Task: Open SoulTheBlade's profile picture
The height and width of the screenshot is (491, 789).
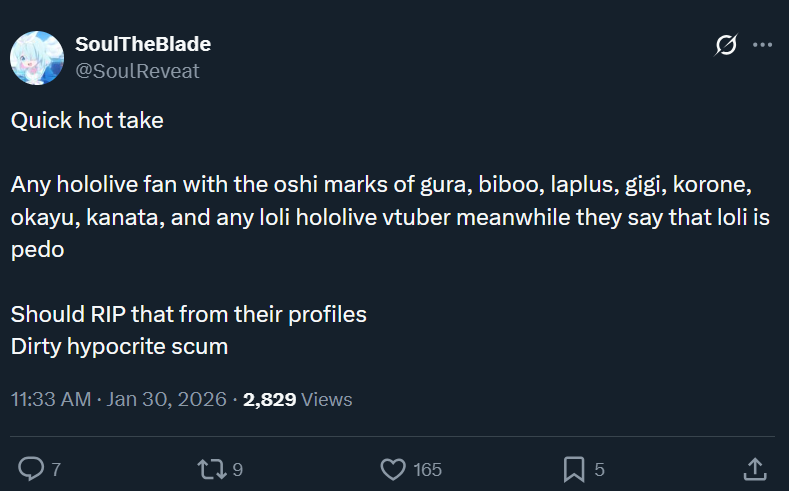Action: [x=37, y=57]
